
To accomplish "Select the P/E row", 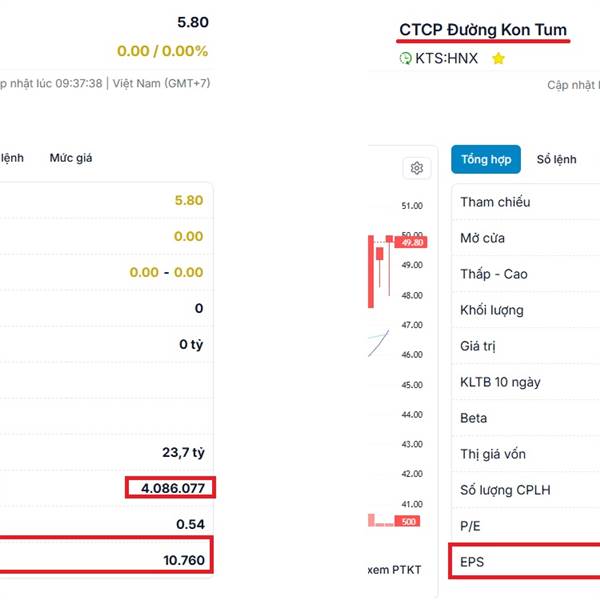I will pos(525,526).
